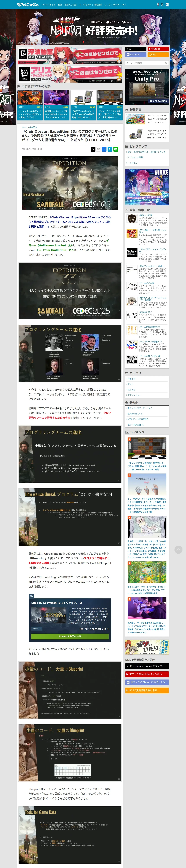Screen dimensions: 186x868
Task: Open the ranking number 4 Pokémon Kanto thumbnail
Action: point(147,572)
